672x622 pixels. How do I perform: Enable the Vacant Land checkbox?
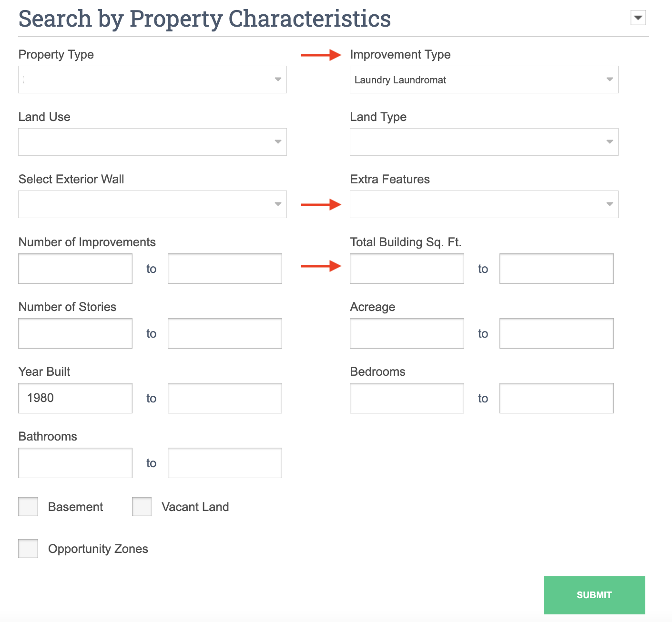142,507
